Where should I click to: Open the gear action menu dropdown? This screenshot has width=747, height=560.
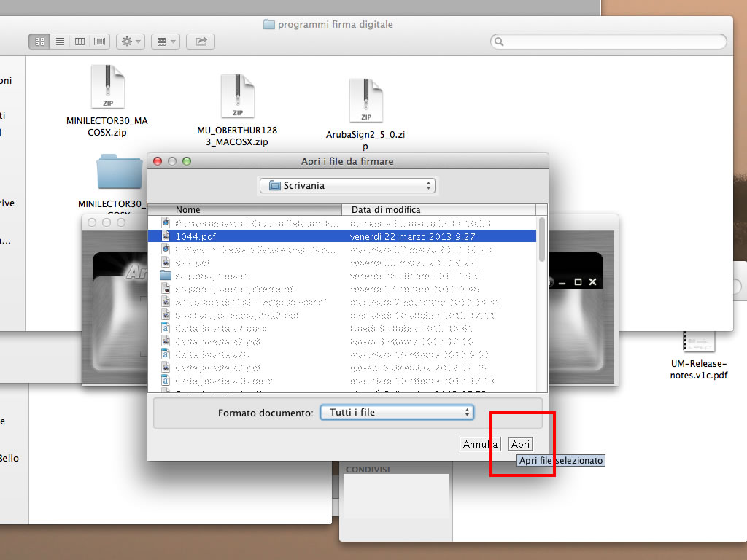[x=131, y=42]
